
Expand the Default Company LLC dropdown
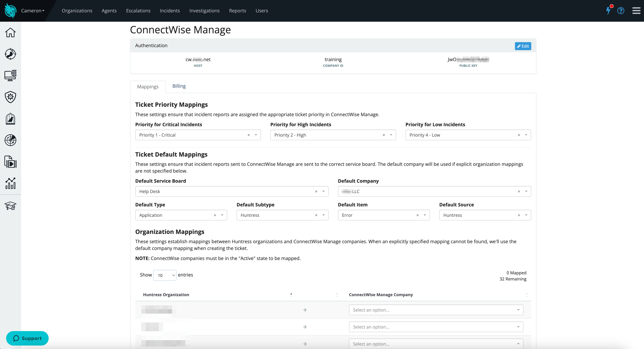tap(526, 191)
